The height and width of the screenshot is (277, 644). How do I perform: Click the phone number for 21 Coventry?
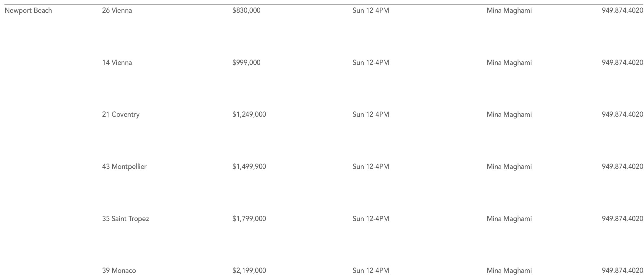(622, 114)
